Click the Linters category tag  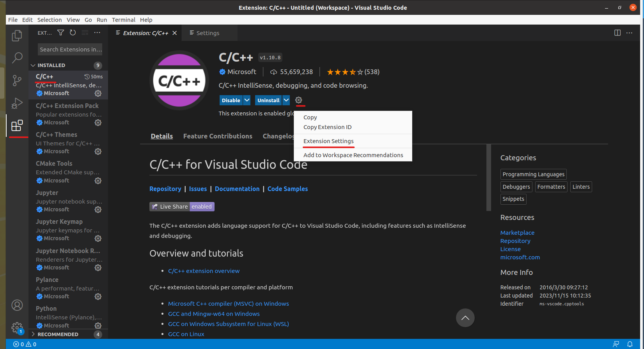(x=581, y=187)
